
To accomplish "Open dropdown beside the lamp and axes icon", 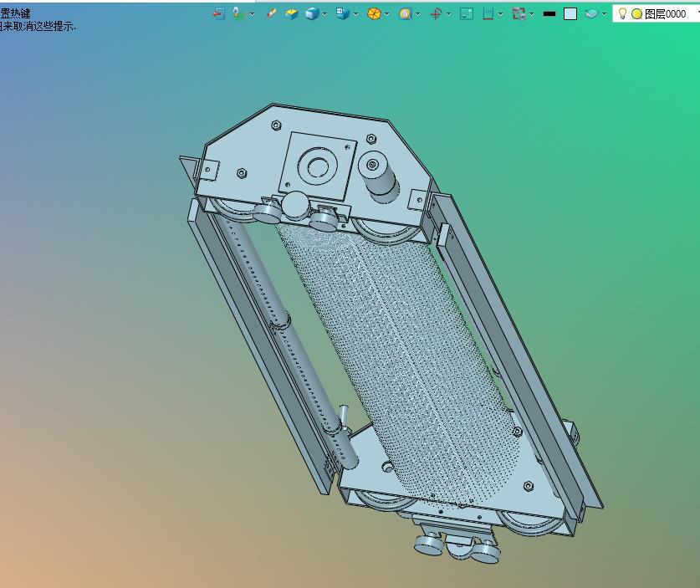I will click(253, 14).
